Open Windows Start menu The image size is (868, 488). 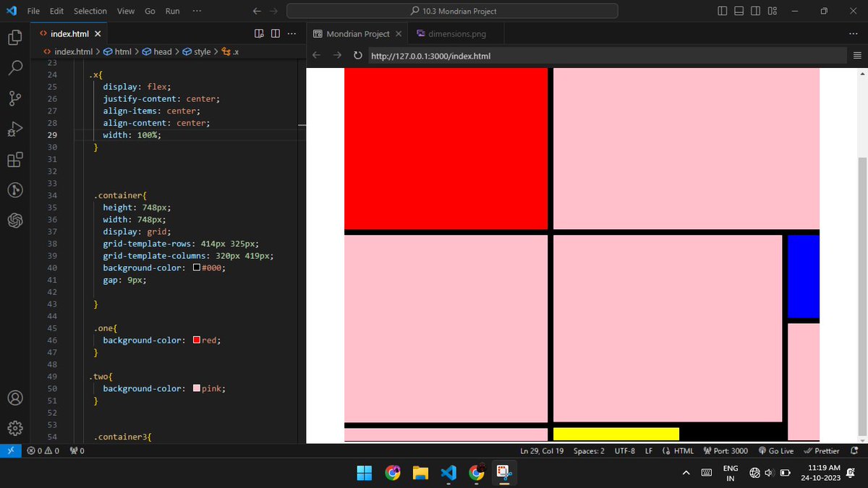pos(365,473)
